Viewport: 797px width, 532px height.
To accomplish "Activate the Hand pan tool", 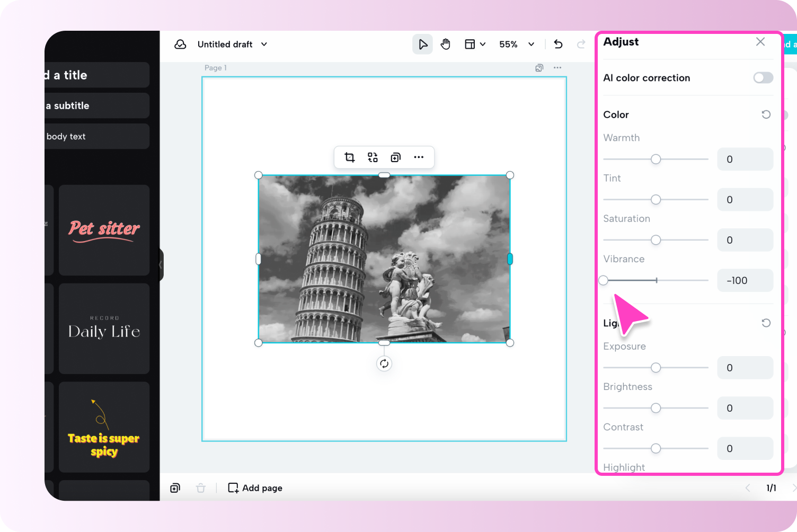I will click(446, 44).
